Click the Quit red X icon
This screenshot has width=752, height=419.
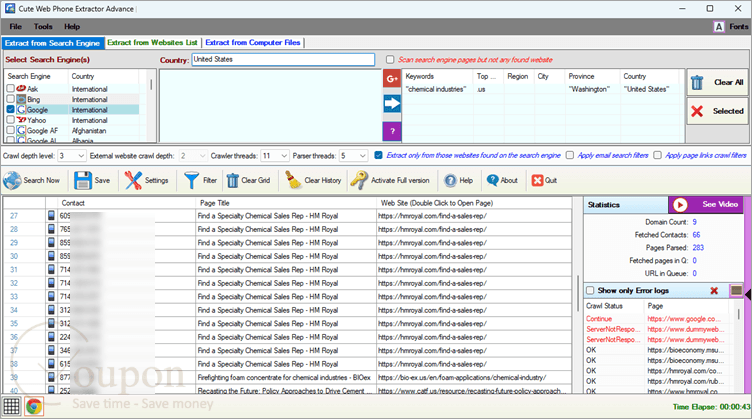tap(537, 180)
